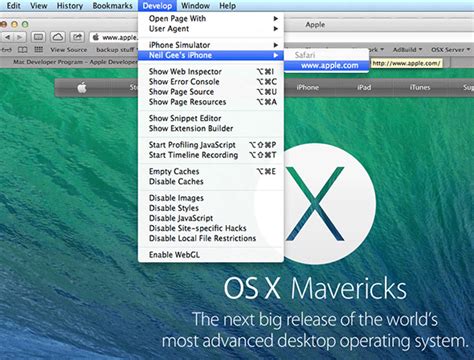Viewport: 474px width, 360px height.
Task: Toggle Disable Site-specific Hacks
Action: pos(211,228)
